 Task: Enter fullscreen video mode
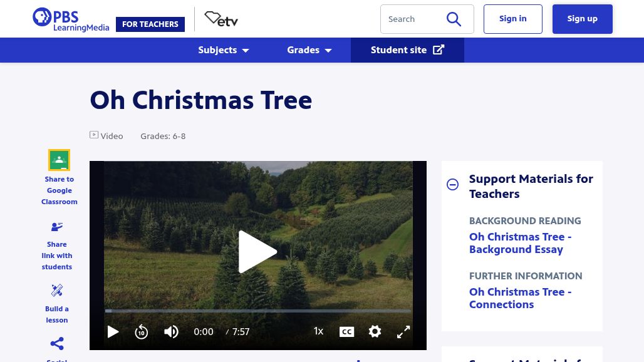pyautogui.click(x=403, y=332)
